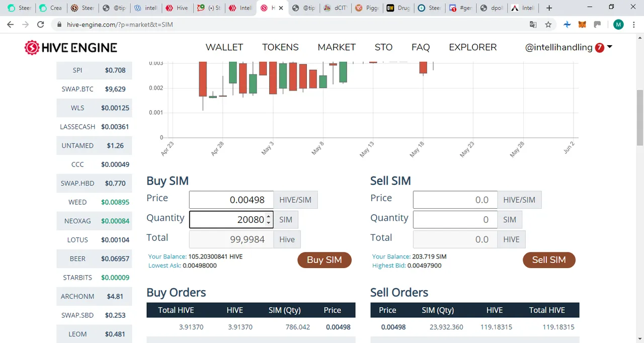644x343 pixels.
Task: Open a new browser tab with the plus icon
Action: pos(549,8)
